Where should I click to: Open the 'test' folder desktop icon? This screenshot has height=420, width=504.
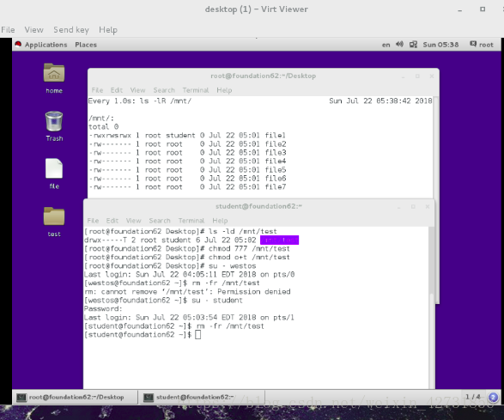point(54,216)
